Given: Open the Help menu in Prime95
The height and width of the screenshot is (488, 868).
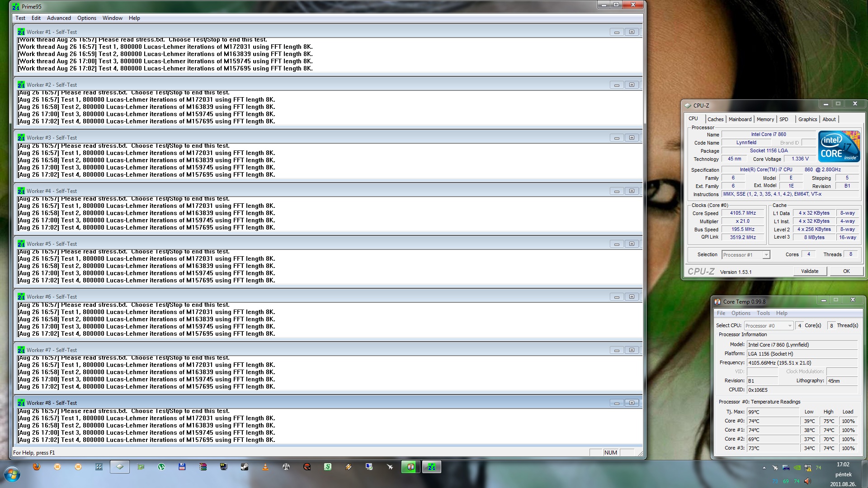Looking at the screenshot, I should 134,18.
